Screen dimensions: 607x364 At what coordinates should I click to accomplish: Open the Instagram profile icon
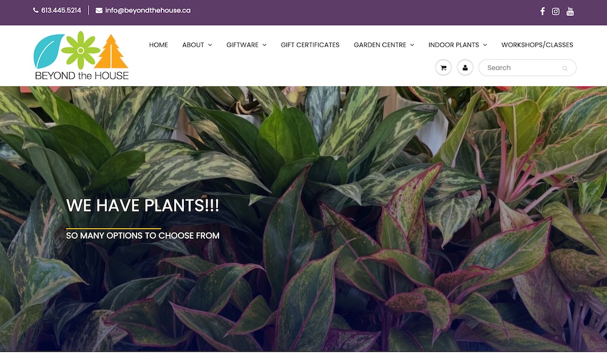[x=555, y=12]
